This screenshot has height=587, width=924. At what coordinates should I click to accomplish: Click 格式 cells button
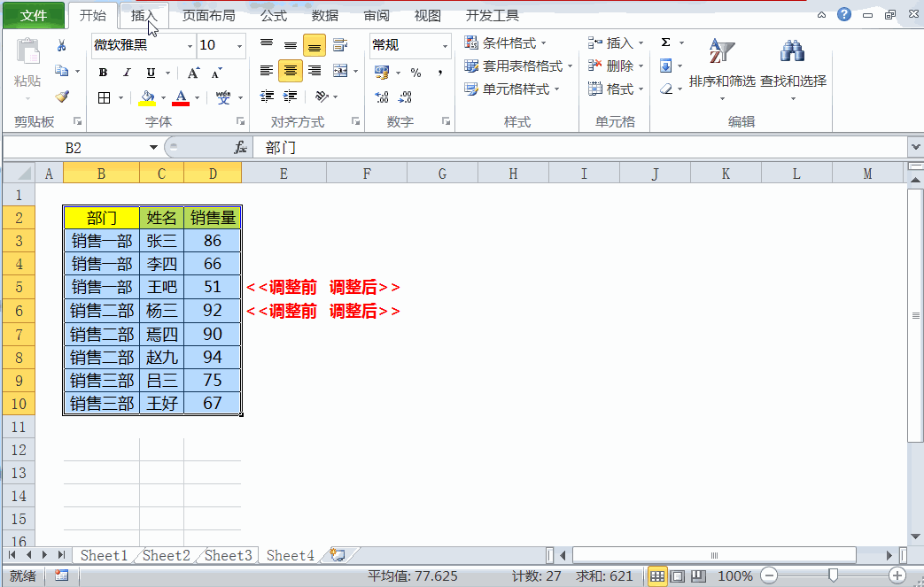(x=615, y=89)
